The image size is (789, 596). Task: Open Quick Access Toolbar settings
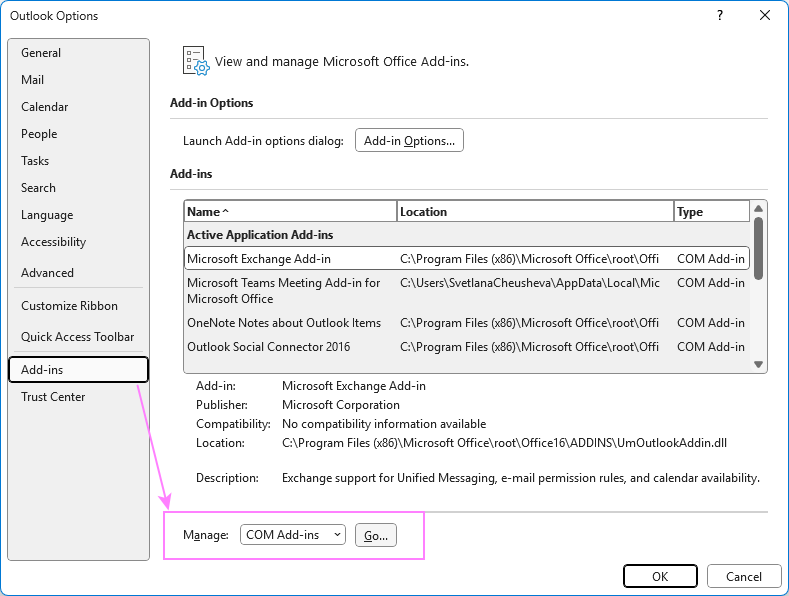coord(77,337)
